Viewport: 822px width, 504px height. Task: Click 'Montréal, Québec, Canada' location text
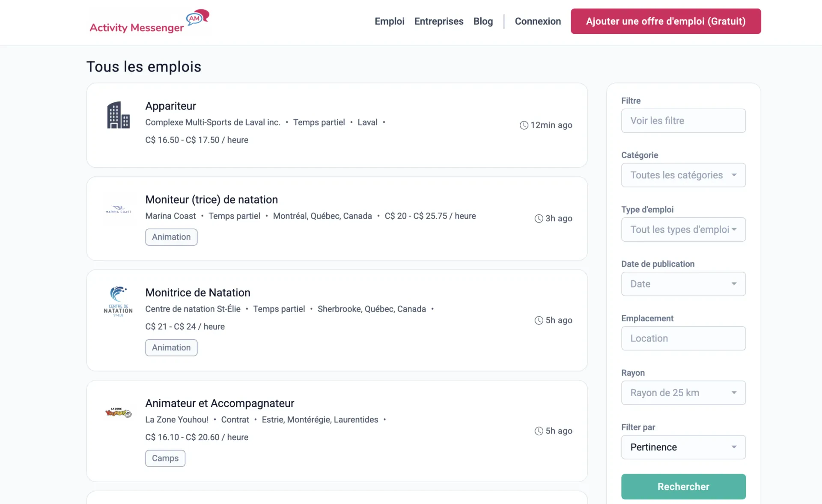tap(322, 216)
